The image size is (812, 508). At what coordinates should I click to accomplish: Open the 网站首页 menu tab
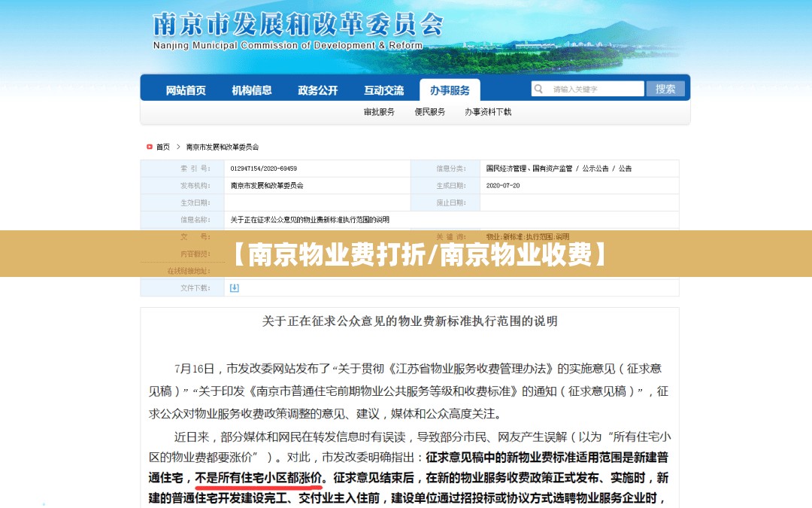[186, 90]
